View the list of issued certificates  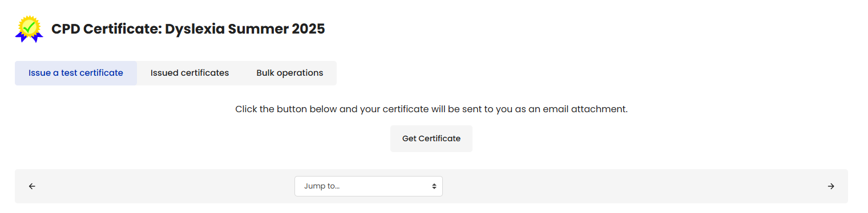click(x=189, y=73)
